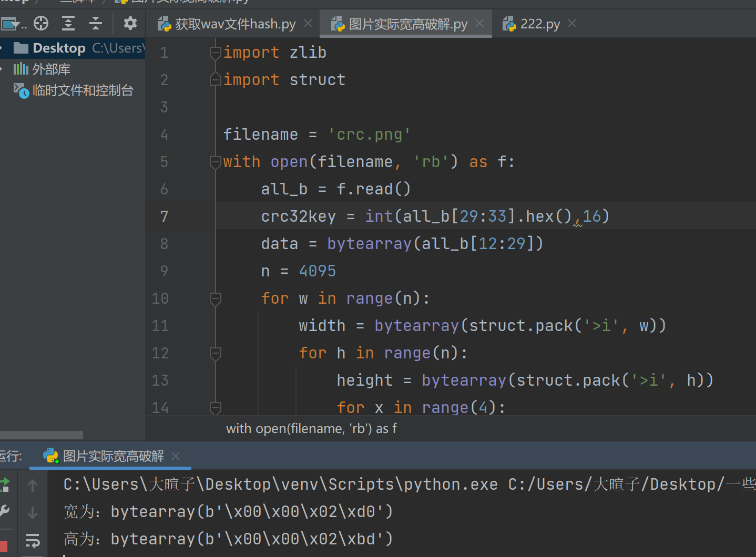This screenshot has width=756, height=557.
Task: Click the 'crc.png' string on line 4
Action: click(369, 135)
